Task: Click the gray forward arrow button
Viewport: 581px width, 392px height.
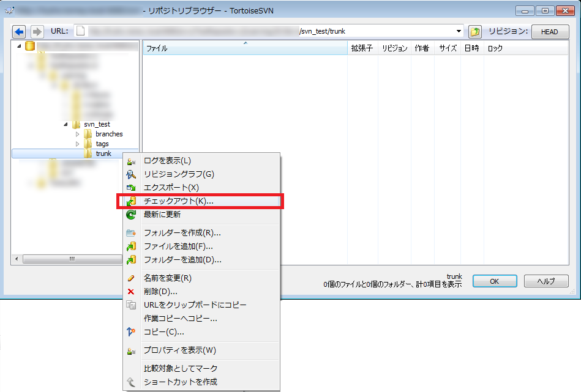Action: click(37, 31)
